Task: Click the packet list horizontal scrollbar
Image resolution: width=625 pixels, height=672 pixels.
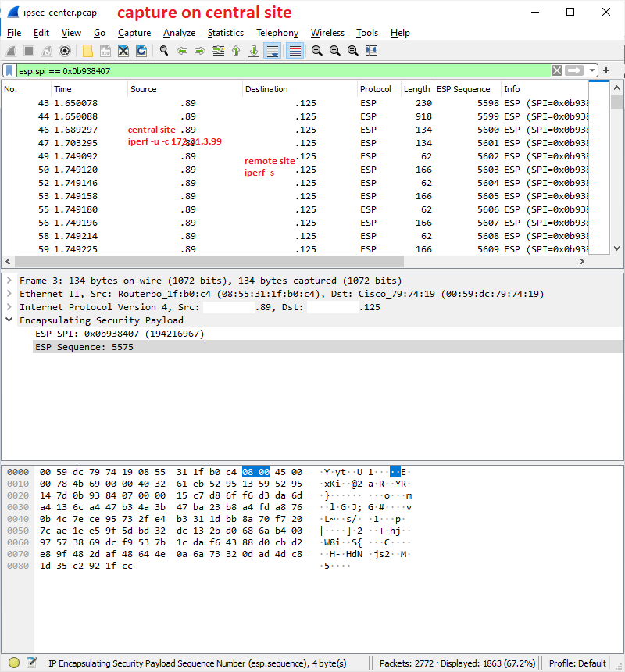Action: coord(209,261)
